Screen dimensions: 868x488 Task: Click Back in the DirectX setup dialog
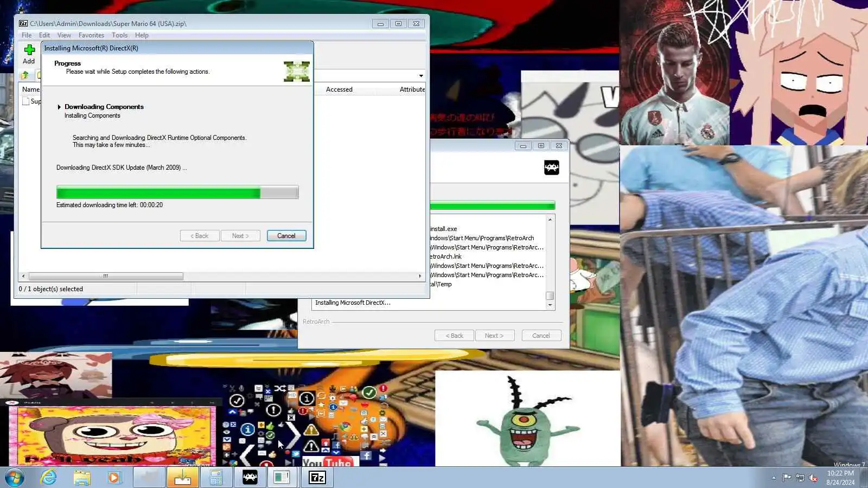(x=200, y=236)
